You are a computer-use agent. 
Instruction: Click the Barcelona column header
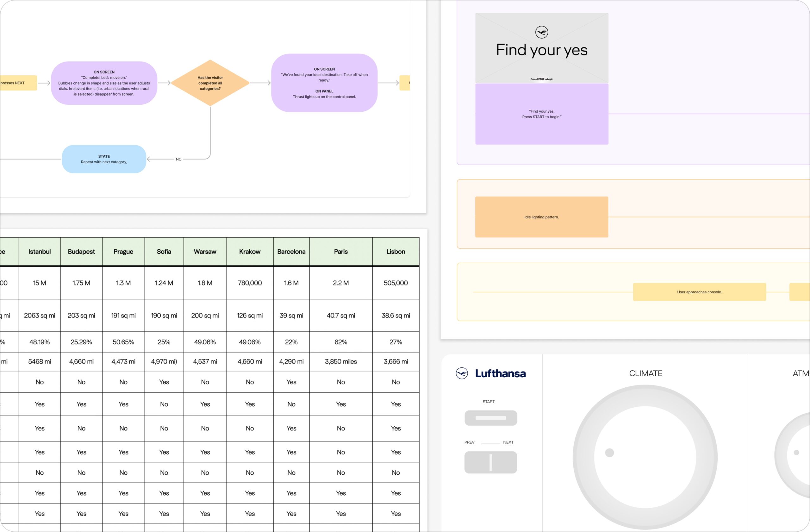tap(291, 252)
